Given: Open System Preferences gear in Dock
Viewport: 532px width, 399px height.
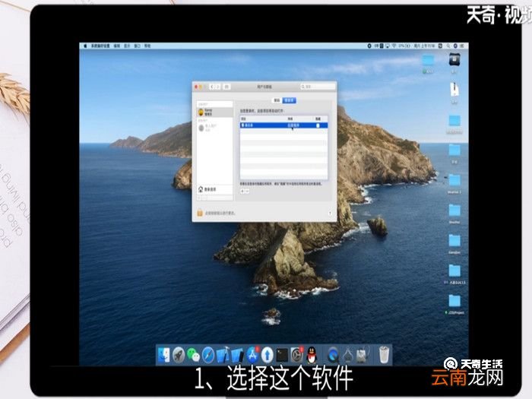Looking at the screenshot, I should click(x=296, y=355).
